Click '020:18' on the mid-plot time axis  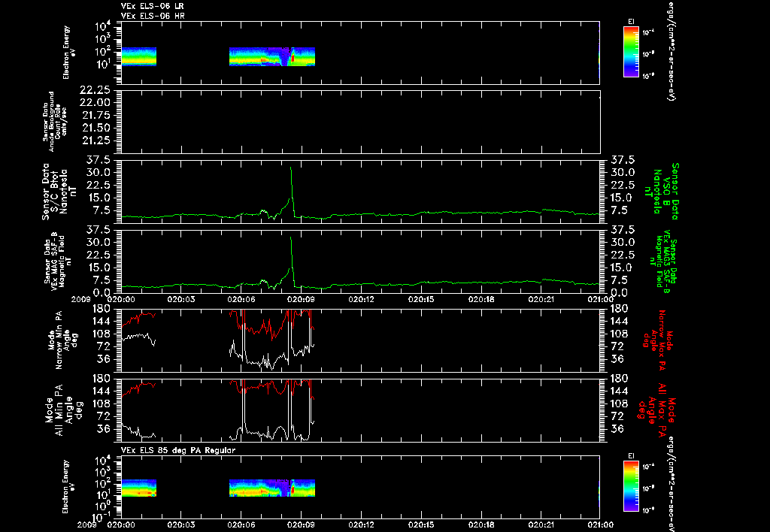point(481,299)
